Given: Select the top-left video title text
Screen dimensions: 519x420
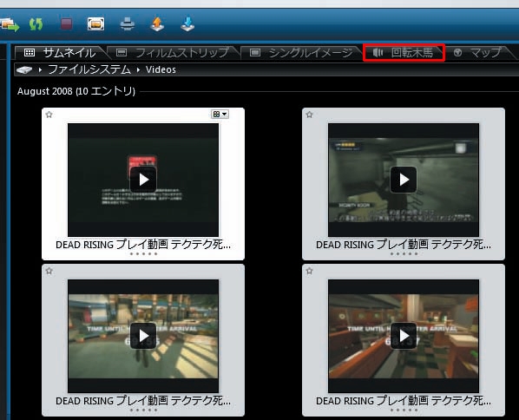Looking at the screenshot, I should click(x=143, y=245).
